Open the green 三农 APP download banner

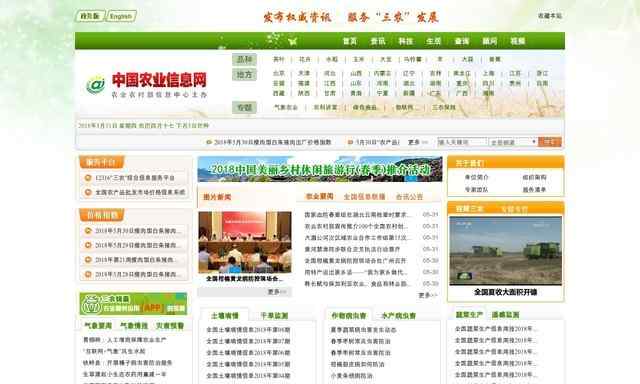133,304
